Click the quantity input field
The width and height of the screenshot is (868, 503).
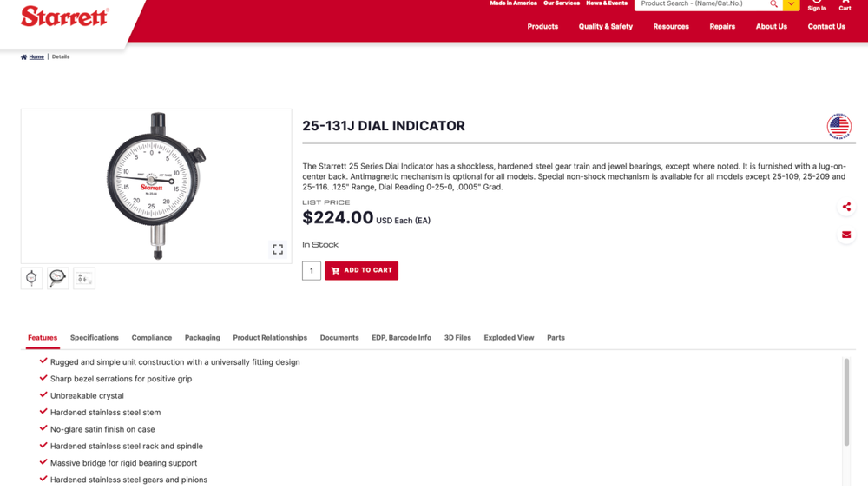[312, 271]
